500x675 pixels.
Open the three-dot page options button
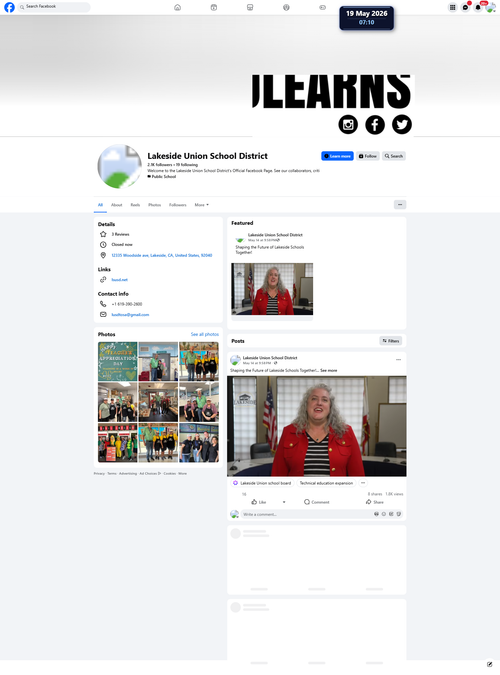point(400,205)
